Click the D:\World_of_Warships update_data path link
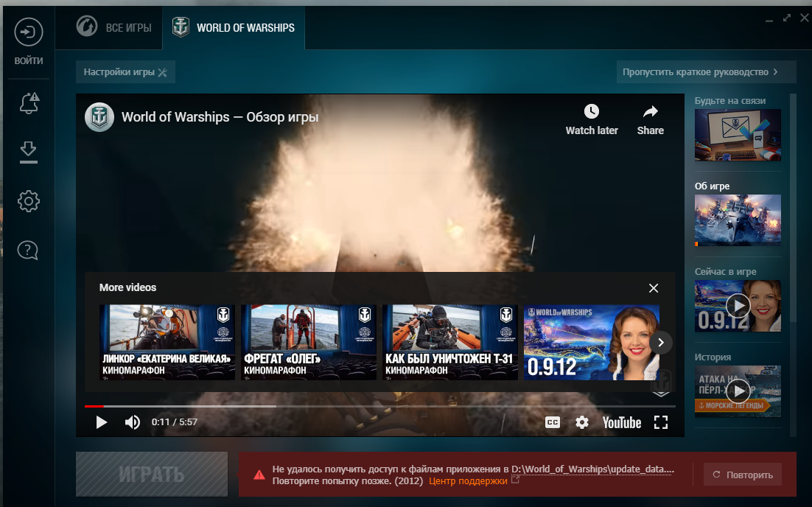Viewport: 812px width, 507px height. point(593,469)
